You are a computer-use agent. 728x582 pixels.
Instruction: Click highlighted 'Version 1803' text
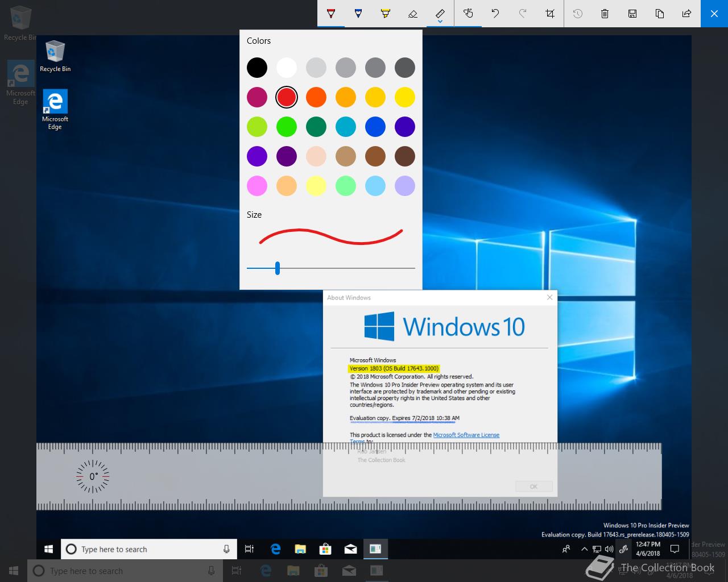(x=394, y=368)
